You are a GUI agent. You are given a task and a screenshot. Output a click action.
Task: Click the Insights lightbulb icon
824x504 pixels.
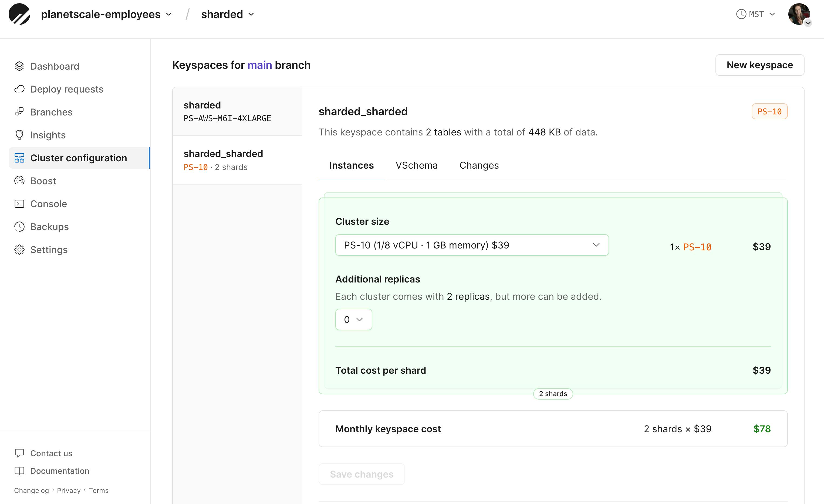pos(19,135)
